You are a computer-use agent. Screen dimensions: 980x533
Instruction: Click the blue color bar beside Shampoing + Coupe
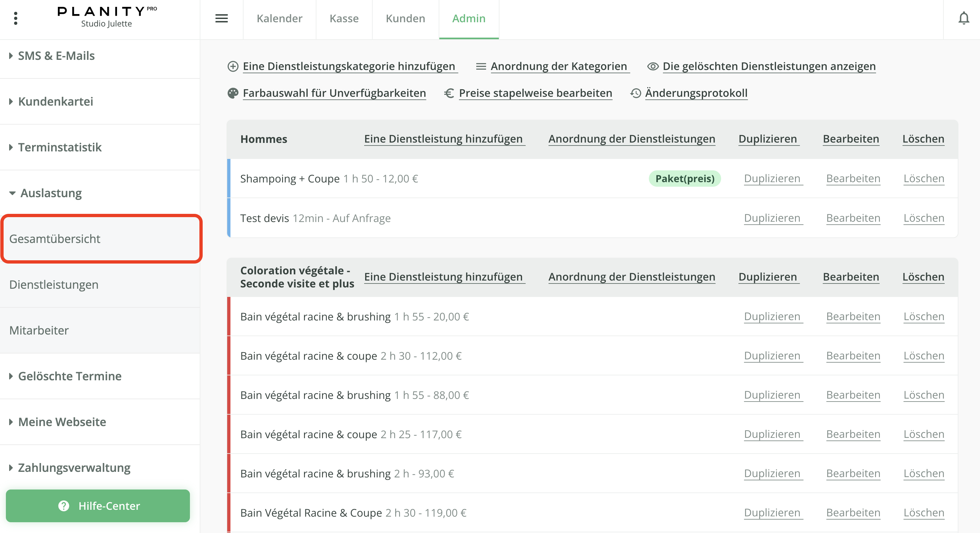(228, 179)
